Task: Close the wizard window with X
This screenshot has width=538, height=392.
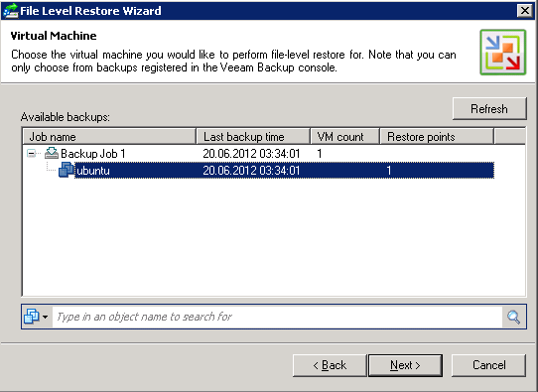Action: coord(525,11)
